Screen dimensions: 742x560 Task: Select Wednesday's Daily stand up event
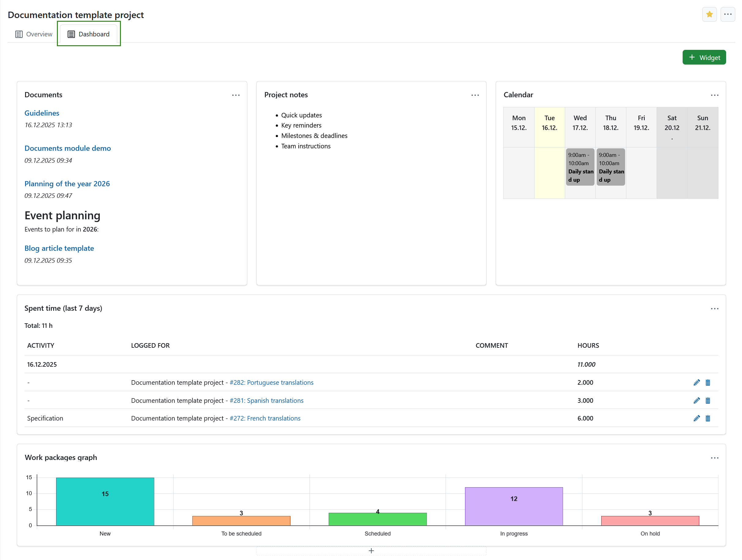[x=580, y=167]
